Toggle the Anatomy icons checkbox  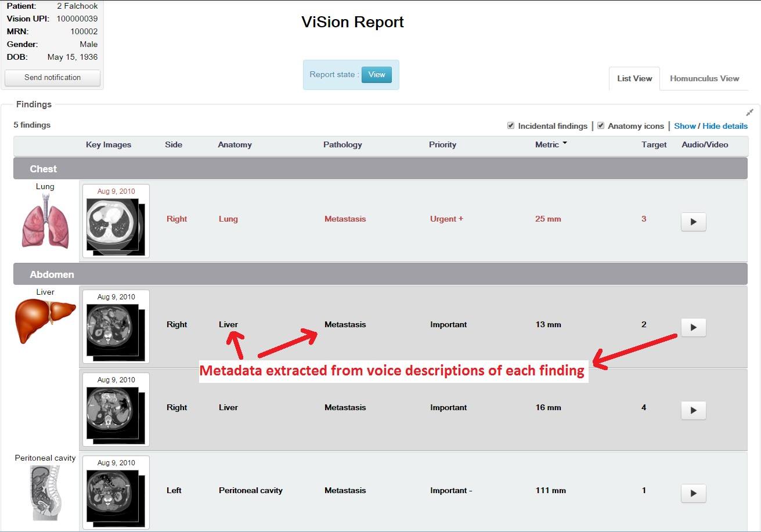coord(601,125)
